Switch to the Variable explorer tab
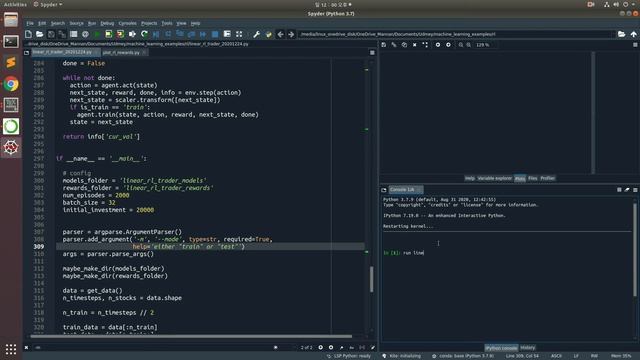This screenshot has height=360, width=640. click(494, 178)
